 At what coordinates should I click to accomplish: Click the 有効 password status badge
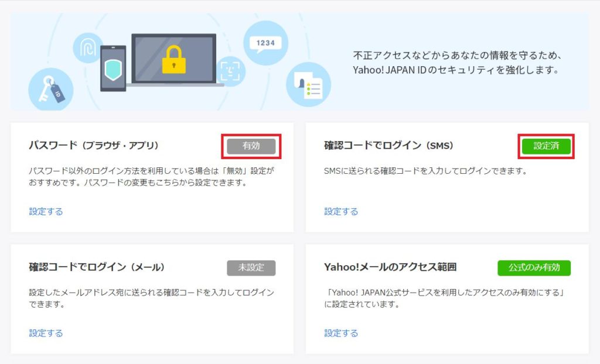(x=251, y=146)
